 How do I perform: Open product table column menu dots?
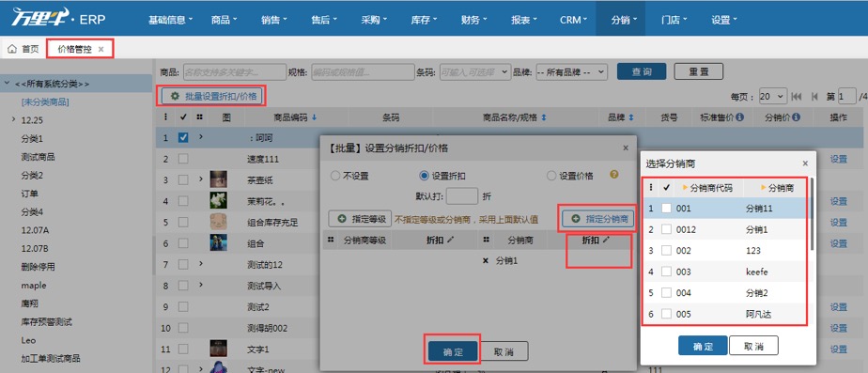pyautogui.click(x=165, y=117)
